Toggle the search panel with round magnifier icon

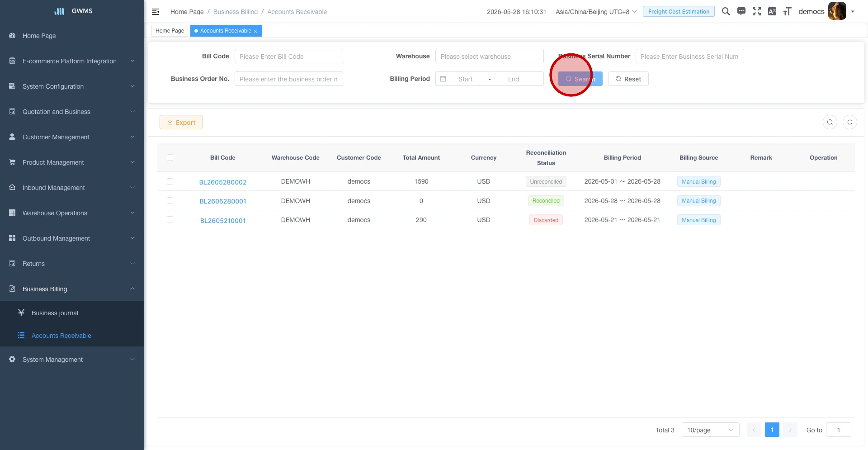pos(830,122)
